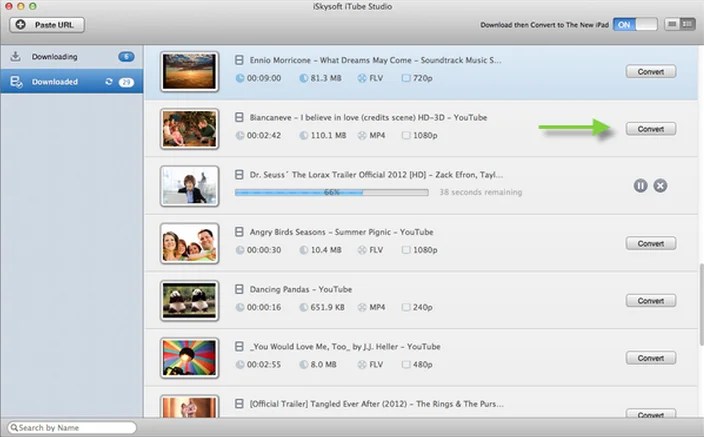Click the file size icon next to 81.3 MB
This screenshot has width=704, height=437.
tap(304, 78)
